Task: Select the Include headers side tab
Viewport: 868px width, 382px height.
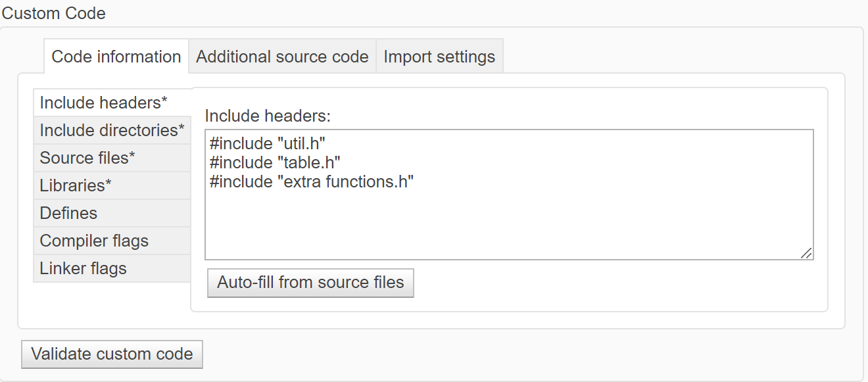Action: 103,103
